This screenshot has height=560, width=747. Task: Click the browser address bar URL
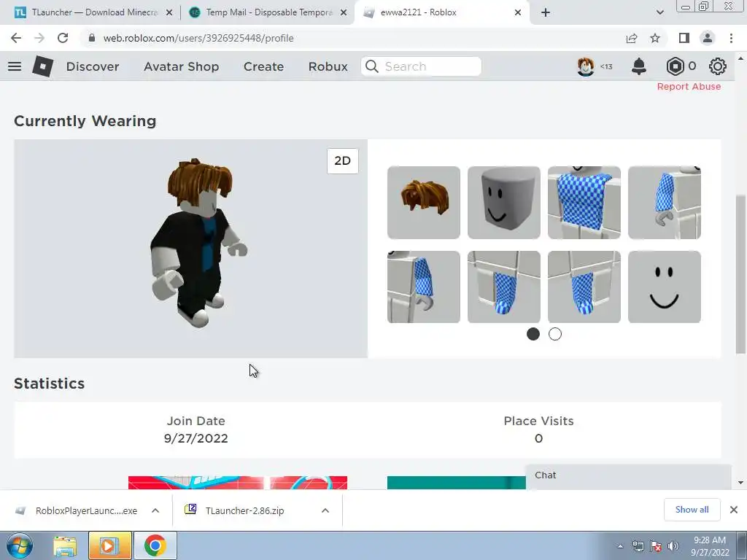pos(198,38)
